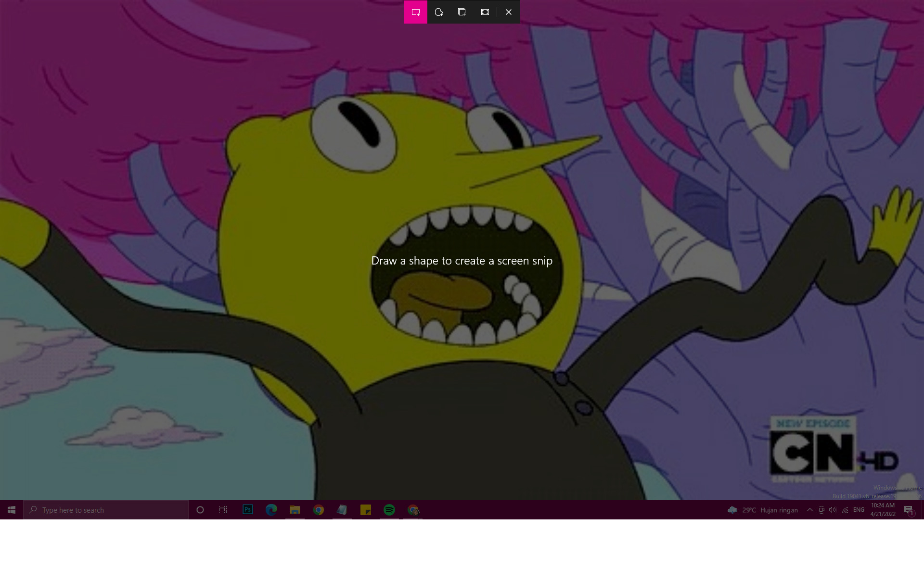
Task: Open the Windows Start menu
Action: (12, 510)
